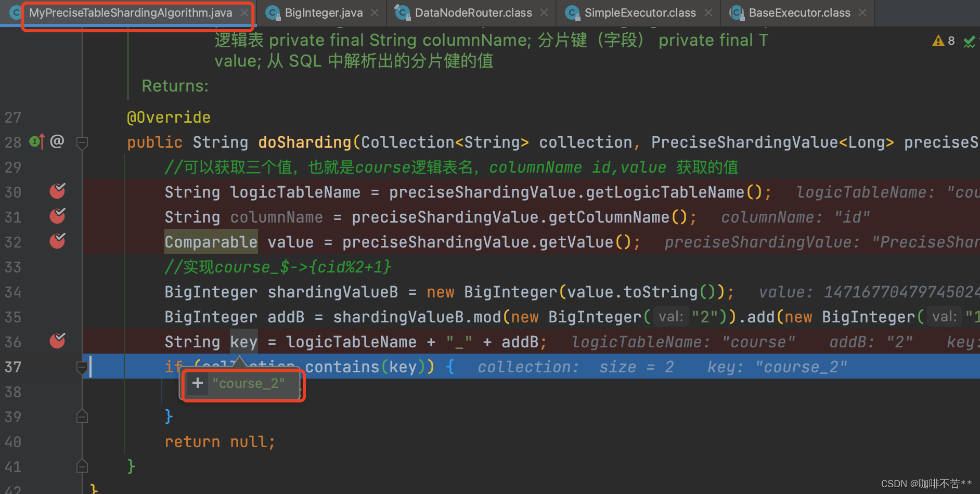
Task: Switch to the SimpleExecutor.class tab
Action: tap(640, 12)
